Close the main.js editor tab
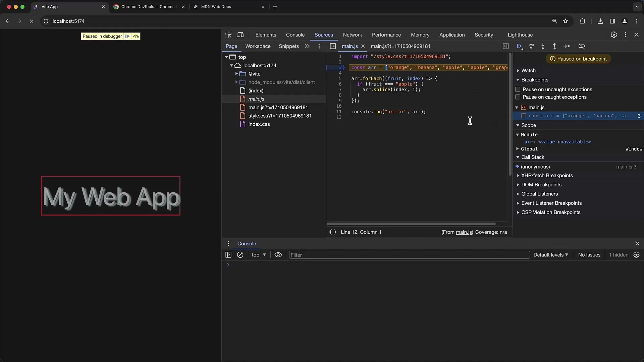 363,46
